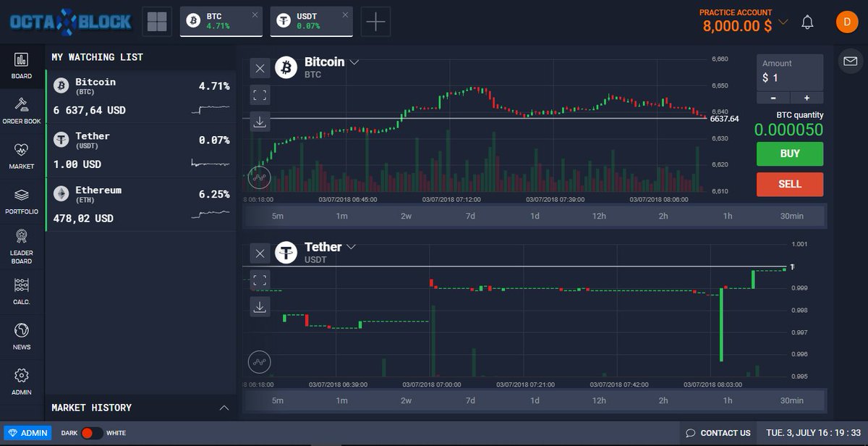Click the green BUY button

[790, 153]
